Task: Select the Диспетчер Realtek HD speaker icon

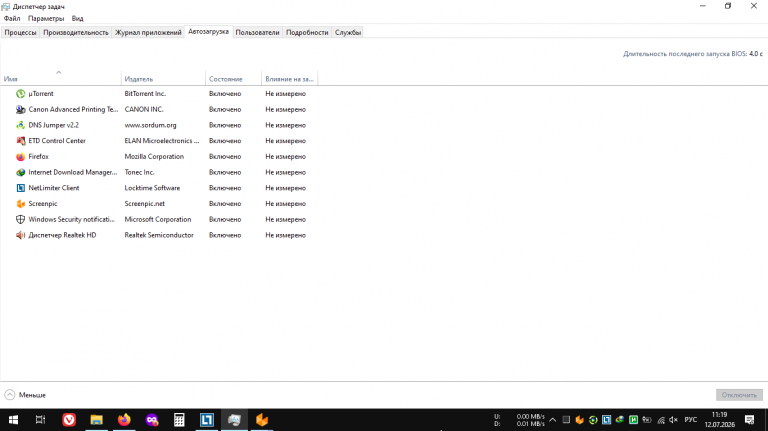Action: tap(21, 235)
